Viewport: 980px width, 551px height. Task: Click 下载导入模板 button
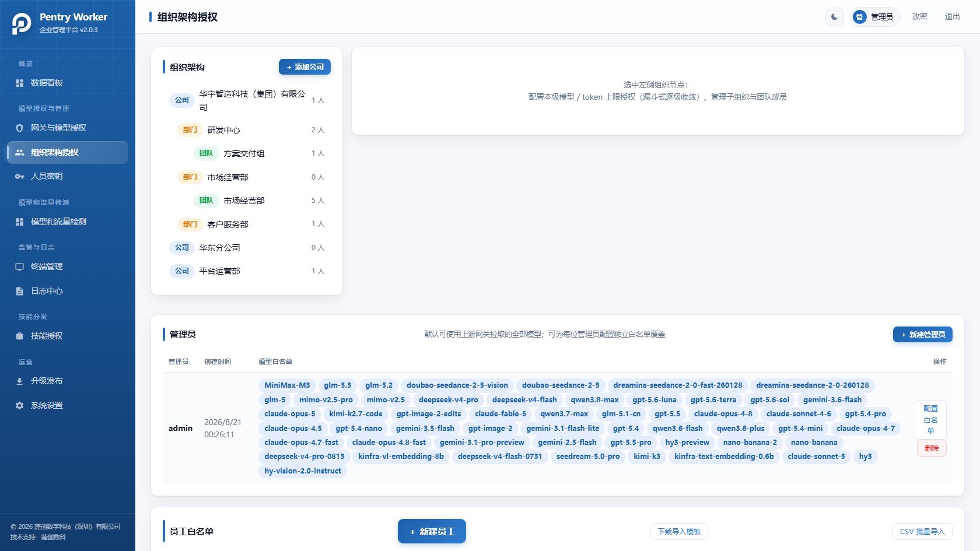coord(679,532)
